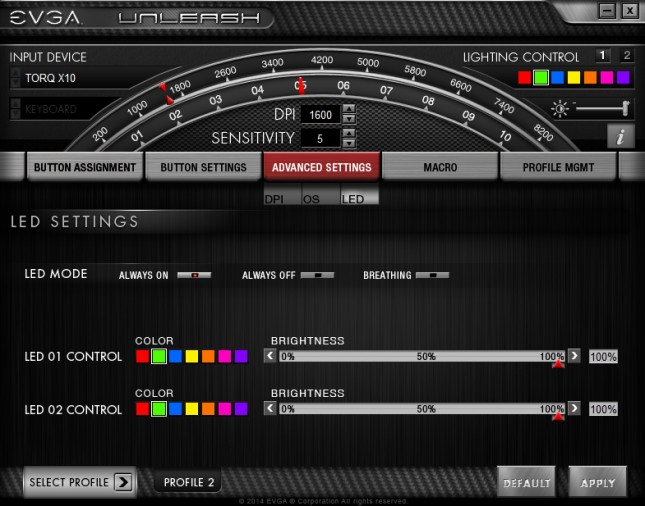Set LED 02 color to red
Image resolution: width=645 pixels, height=506 pixels.
142,409
